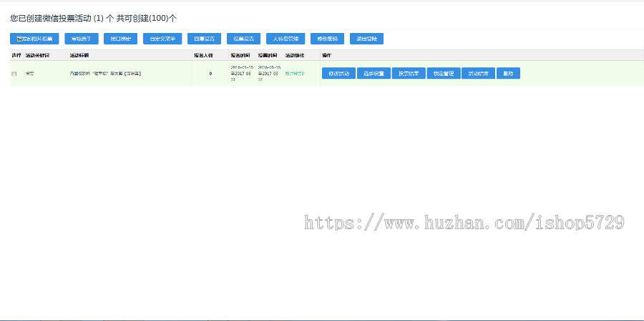Click the signup count value 0
Image resolution: width=644 pixels, height=321 pixels.
210,74
